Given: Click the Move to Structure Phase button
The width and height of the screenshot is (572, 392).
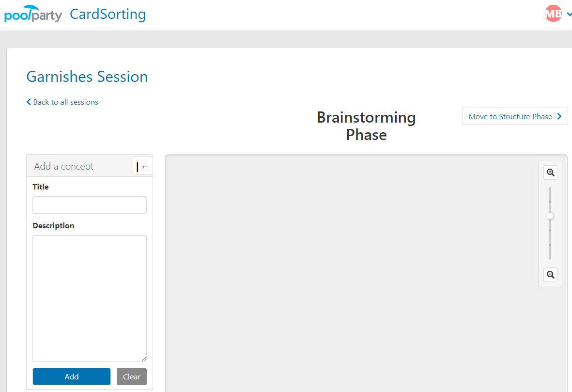Looking at the screenshot, I should point(515,116).
